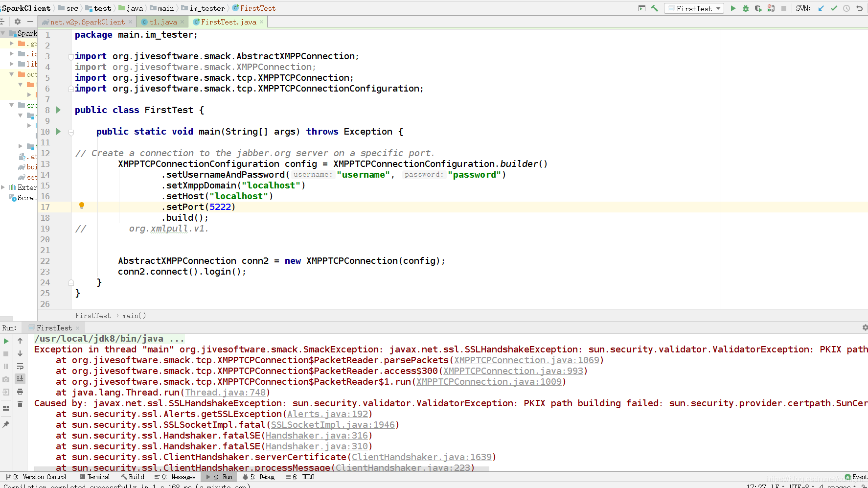This screenshot has height=488, width=868.
Task: Collapse the Spark project root node
Action: [x=3, y=33]
